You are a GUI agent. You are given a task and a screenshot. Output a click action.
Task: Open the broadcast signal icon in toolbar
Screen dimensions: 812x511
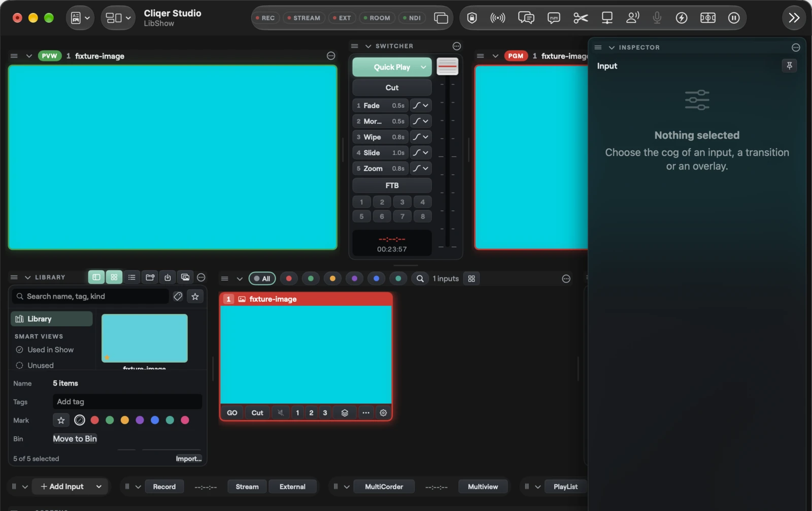498,18
